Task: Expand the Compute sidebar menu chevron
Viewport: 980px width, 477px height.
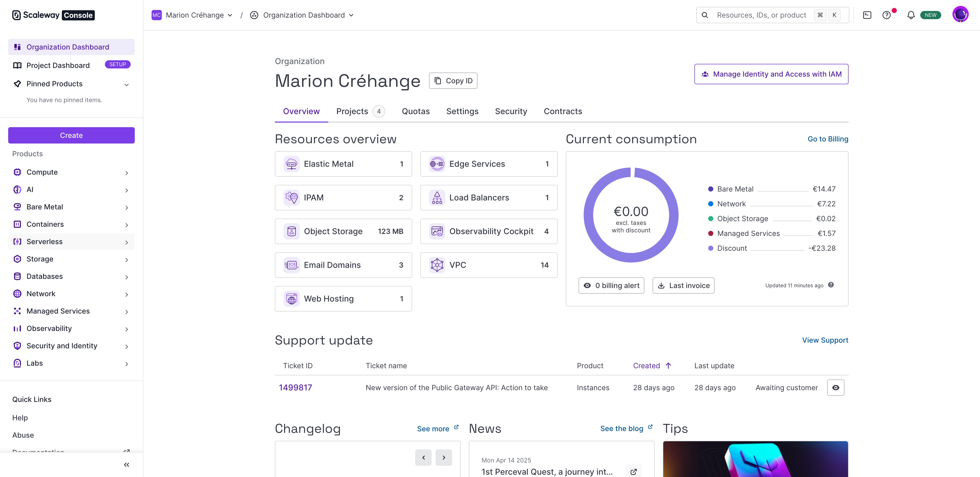Action: (127, 173)
